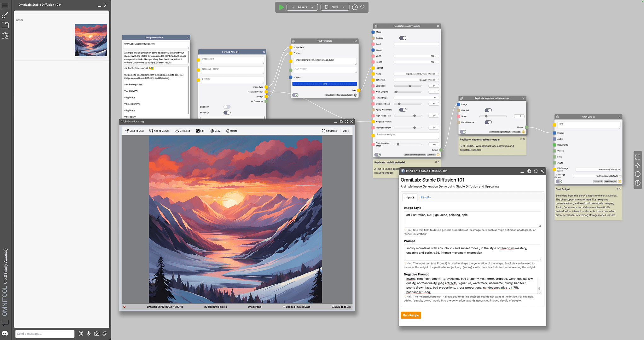The height and width of the screenshot is (340, 644).
Task: Click the heart favorite icon in toolbar
Action: 362,7
